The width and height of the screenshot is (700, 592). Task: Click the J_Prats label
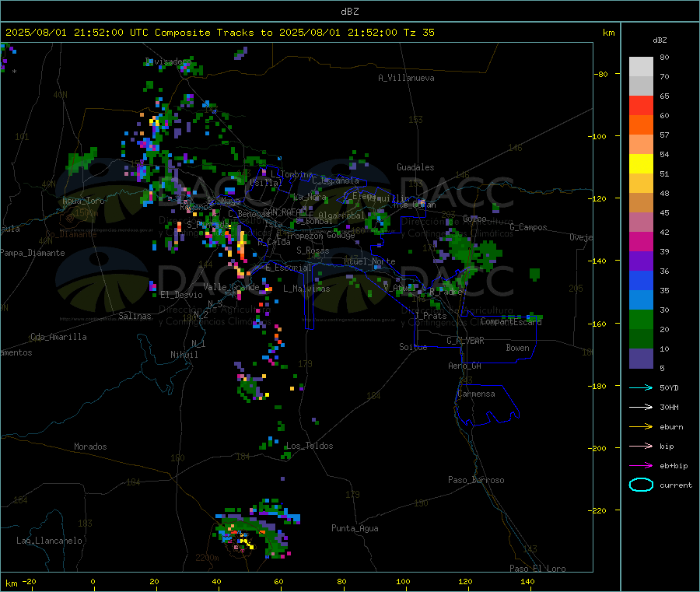431,316
